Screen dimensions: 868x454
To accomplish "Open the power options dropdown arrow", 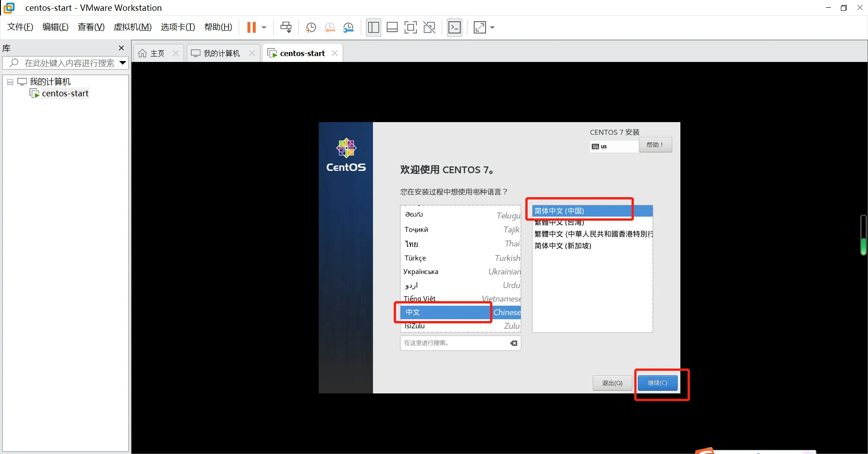I will point(264,28).
